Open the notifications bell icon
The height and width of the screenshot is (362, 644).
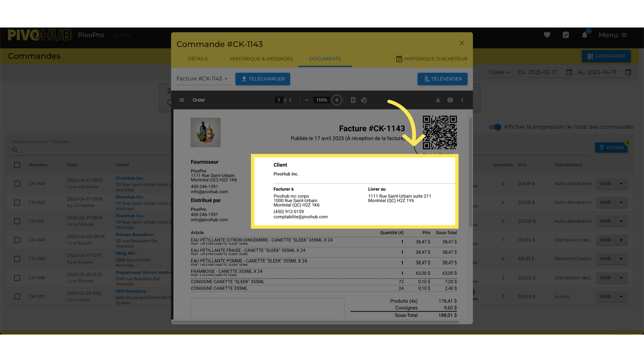click(585, 35)
